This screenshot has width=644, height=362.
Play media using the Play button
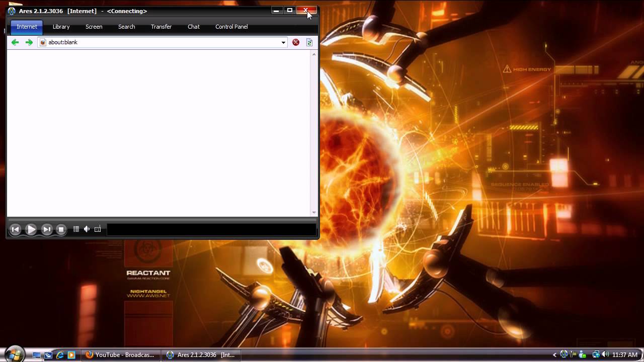pos(31,229)
